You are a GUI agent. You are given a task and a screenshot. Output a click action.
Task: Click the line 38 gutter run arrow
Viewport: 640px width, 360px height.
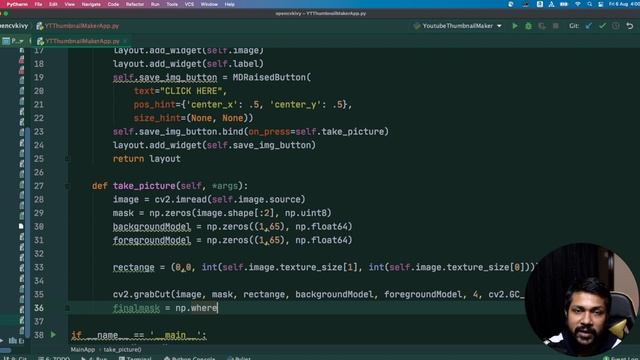(x=53, y=335)
